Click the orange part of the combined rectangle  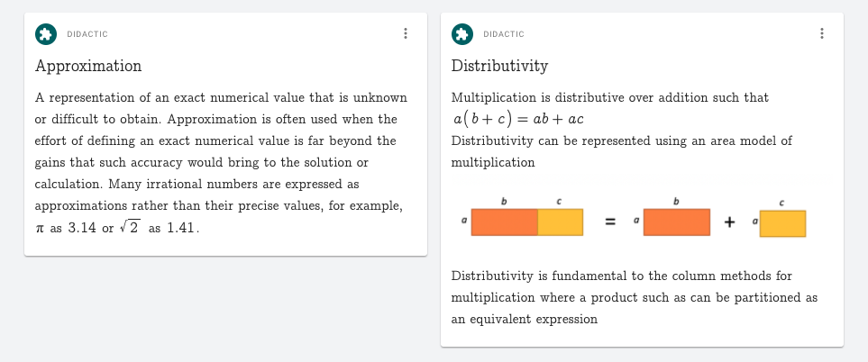point(502,222)
